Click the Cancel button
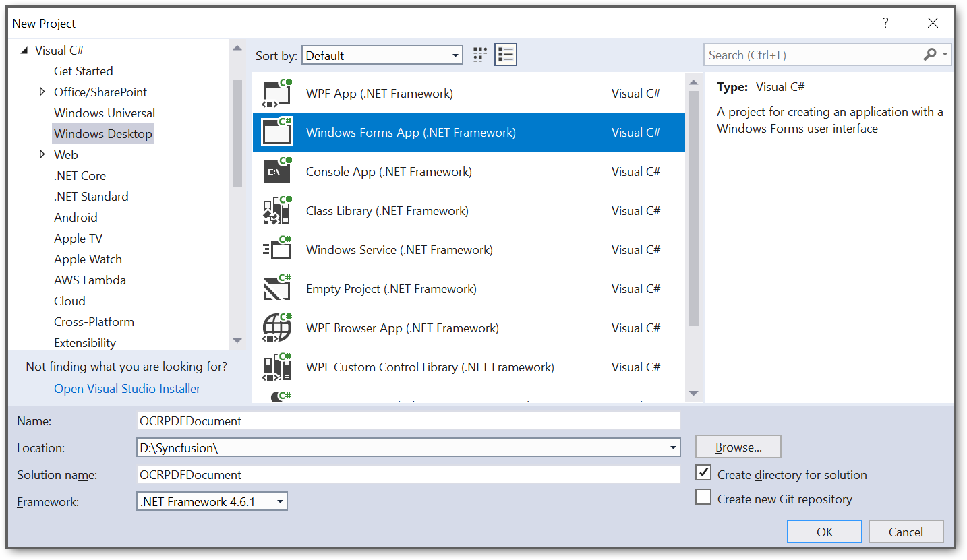Image resolution: width=967 pixels, height=560 pixels. coord(906,531)
